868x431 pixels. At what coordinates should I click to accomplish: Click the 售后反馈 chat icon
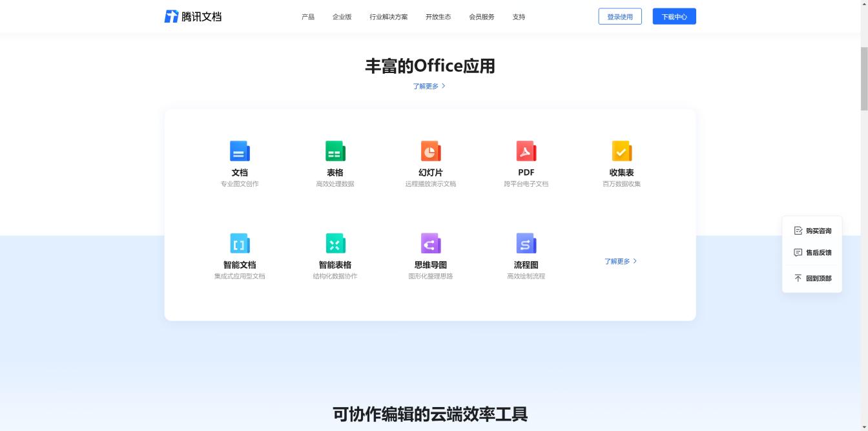coord(798,253)
